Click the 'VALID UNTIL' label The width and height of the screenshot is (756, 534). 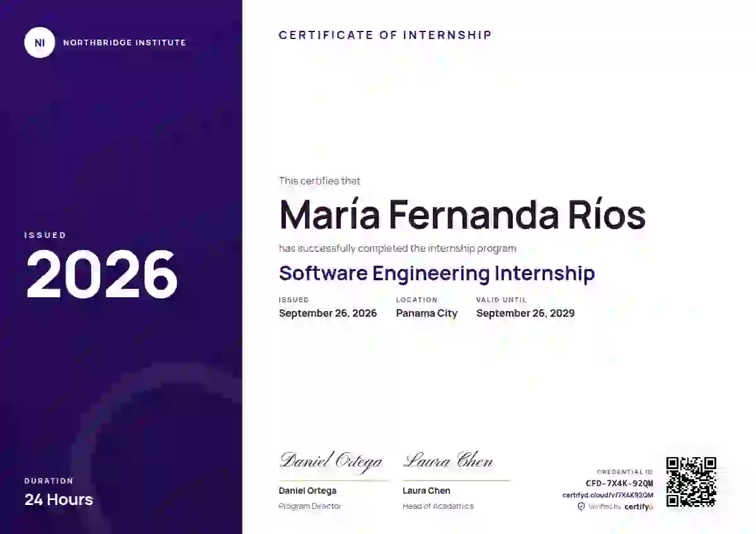[x=501, y=300]
